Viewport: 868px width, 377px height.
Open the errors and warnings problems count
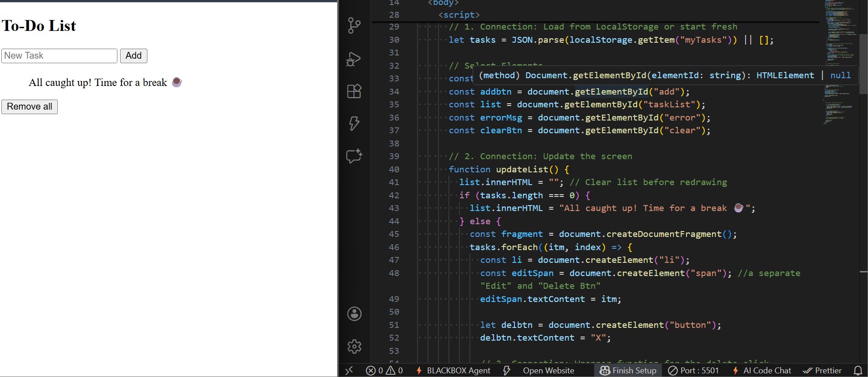(384, 371)
